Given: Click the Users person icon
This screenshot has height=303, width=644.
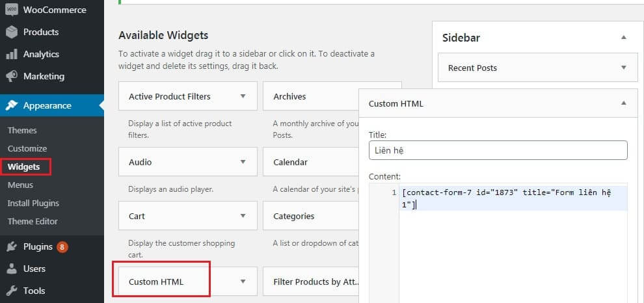Looking at the screenshot, I should 11,269.
